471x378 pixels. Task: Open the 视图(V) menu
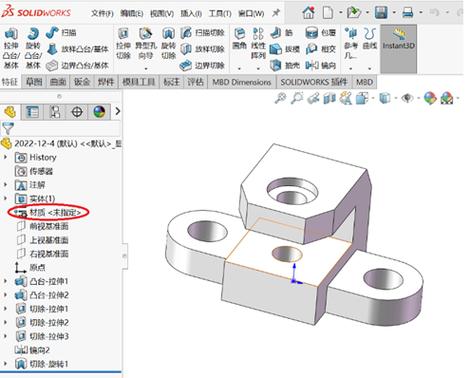[x=162, y=14]
